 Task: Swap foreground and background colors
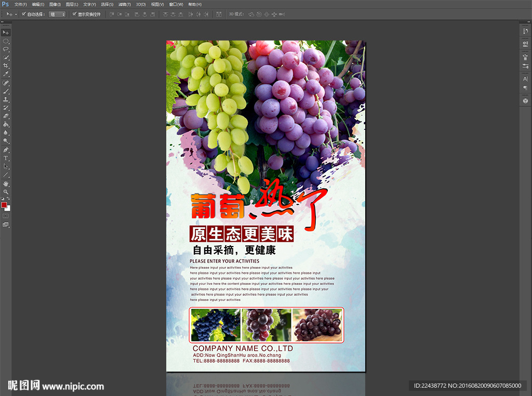pos(8,199)
